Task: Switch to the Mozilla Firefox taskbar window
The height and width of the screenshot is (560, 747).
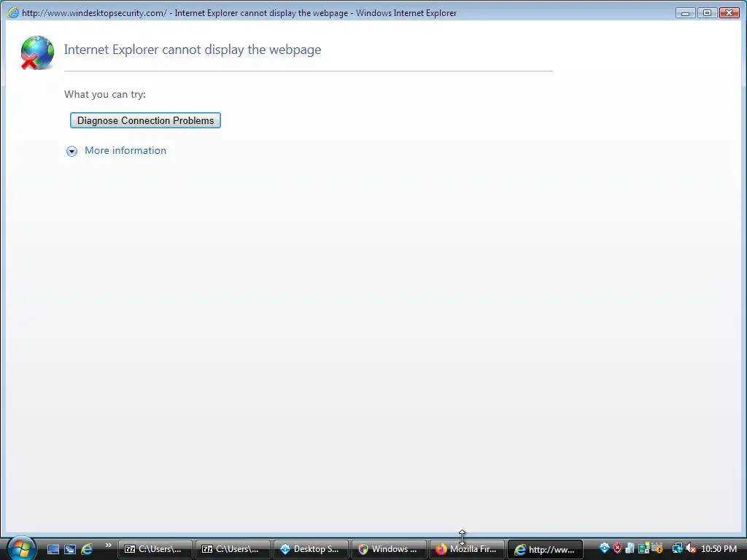Action: [466, 549]
